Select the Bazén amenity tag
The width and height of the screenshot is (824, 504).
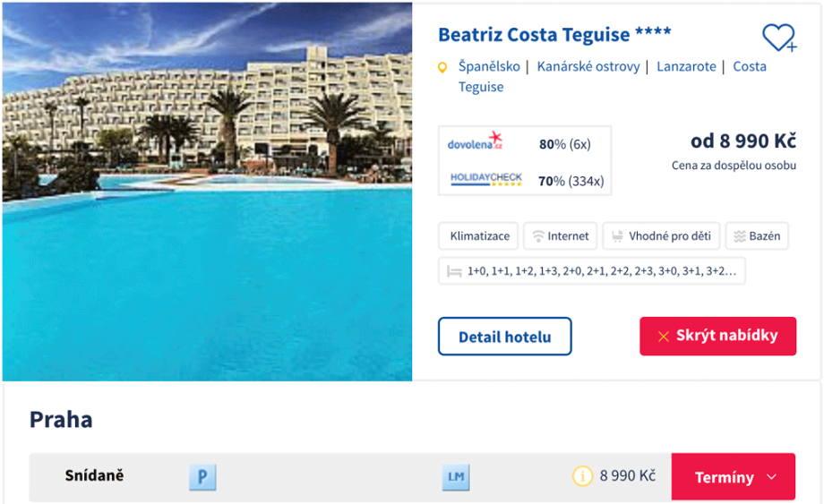[x=757, y=236]
